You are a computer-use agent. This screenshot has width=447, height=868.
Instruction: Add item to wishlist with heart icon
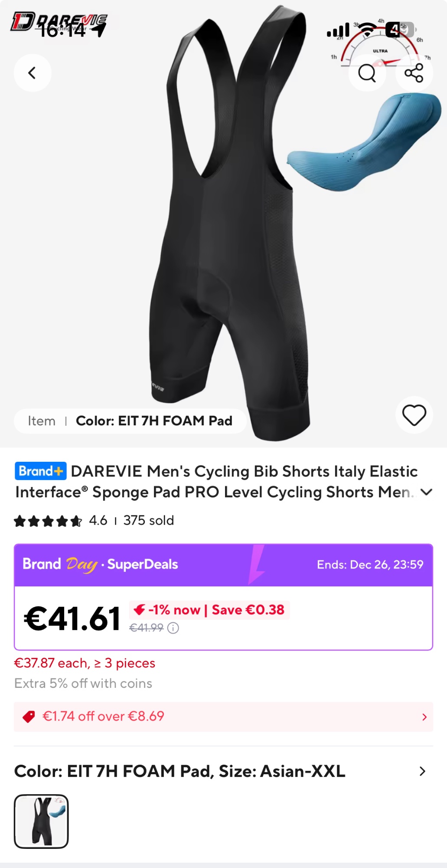414,415
